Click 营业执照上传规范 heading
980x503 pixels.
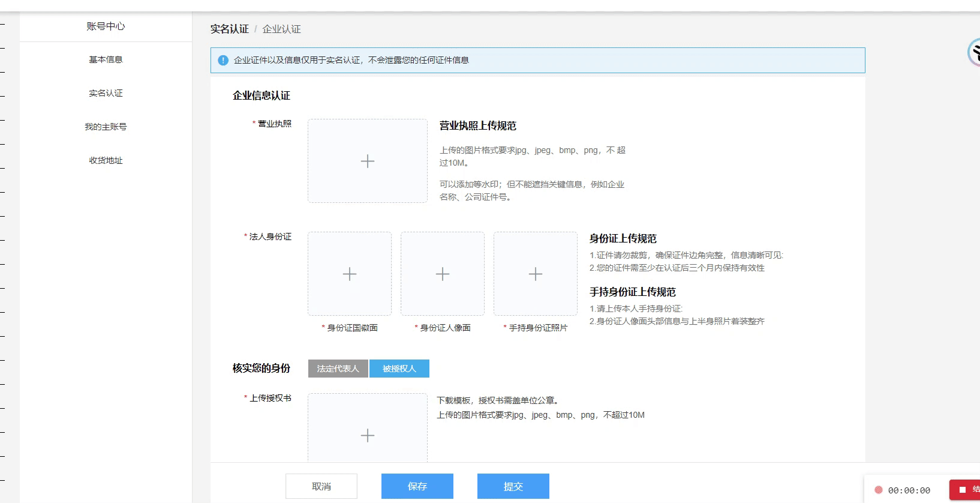[478, 125]
